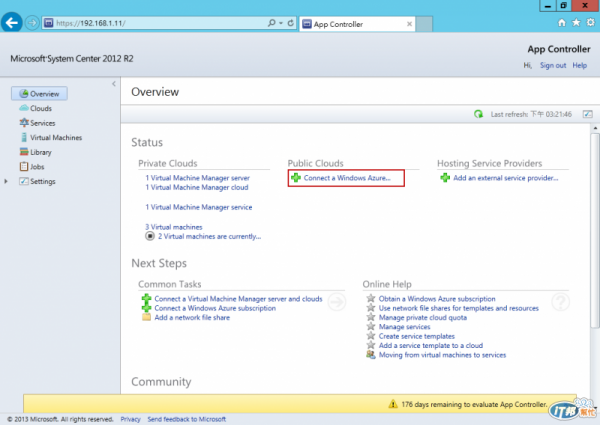Click Sign out link
The height and width of the screenshot is (425, 600).
pyautogui.click(x=553, y=65)
